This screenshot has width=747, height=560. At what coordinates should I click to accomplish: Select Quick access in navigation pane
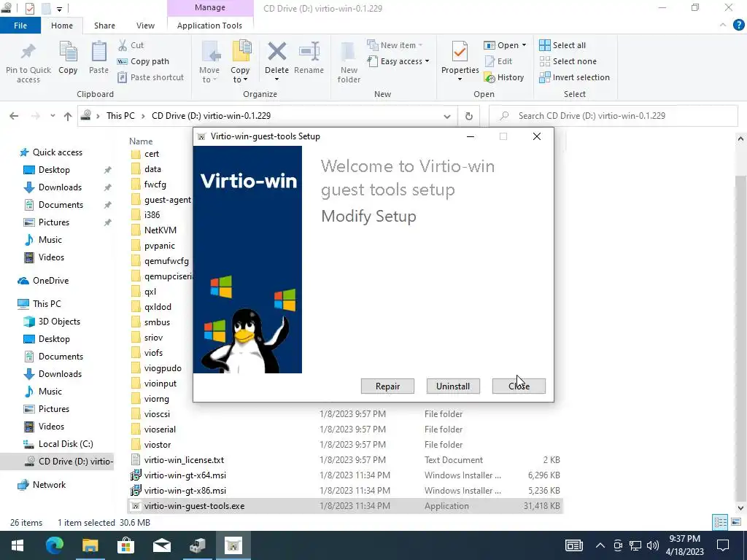click(x=57, y=152)
